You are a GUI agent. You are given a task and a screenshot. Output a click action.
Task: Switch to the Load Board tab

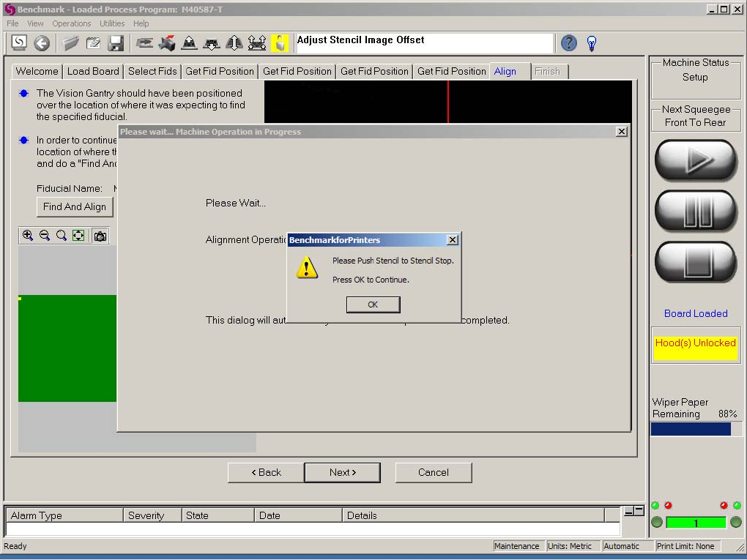(x=93, y=71)
